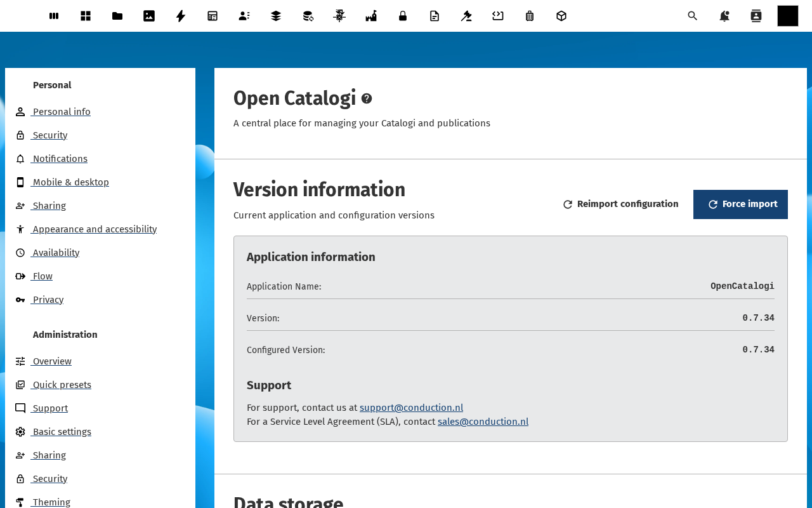Click the Nextcloud logo icon in top bar
Viewport: 812px width, 508px height.
point(54,16)
